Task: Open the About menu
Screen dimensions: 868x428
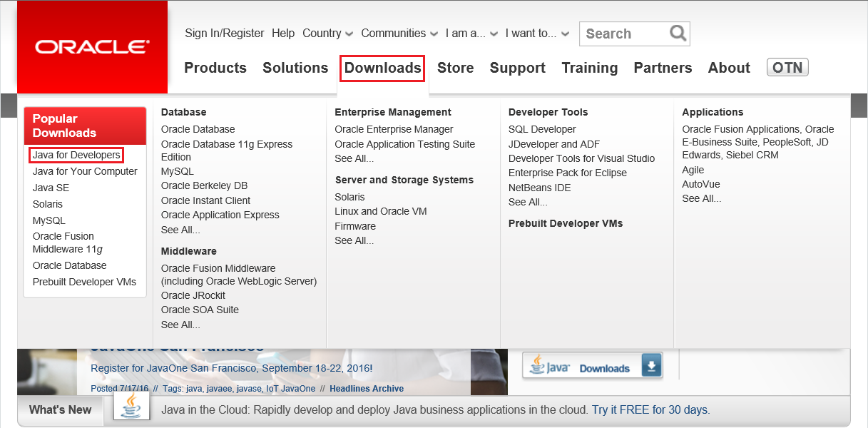Action: click(729, 68)
